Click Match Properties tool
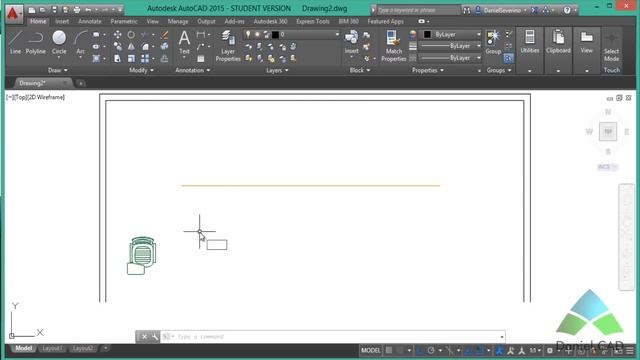 click(x=393, y=46)
